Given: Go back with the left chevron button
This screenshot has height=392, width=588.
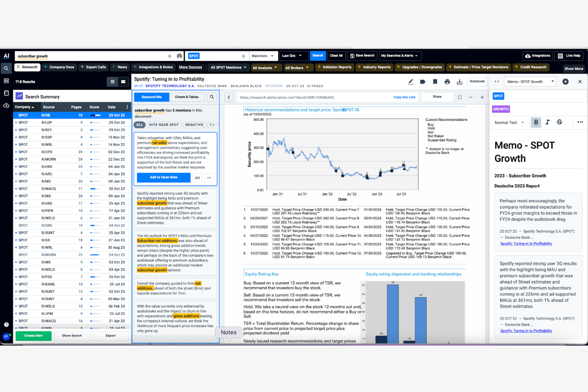Looking at the screenshot, I should [229, 97].
